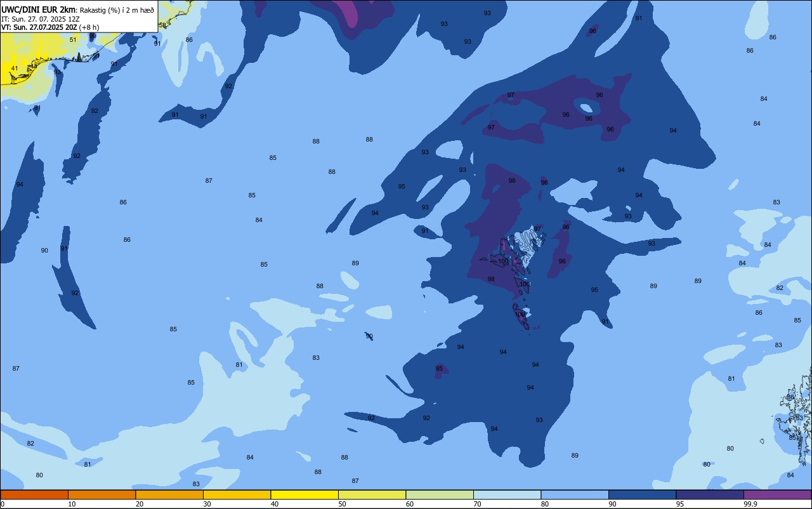Click the pale blue 70–80 legend swatch
The width and height of the screenshot is (812, 509).
point(507,494)
